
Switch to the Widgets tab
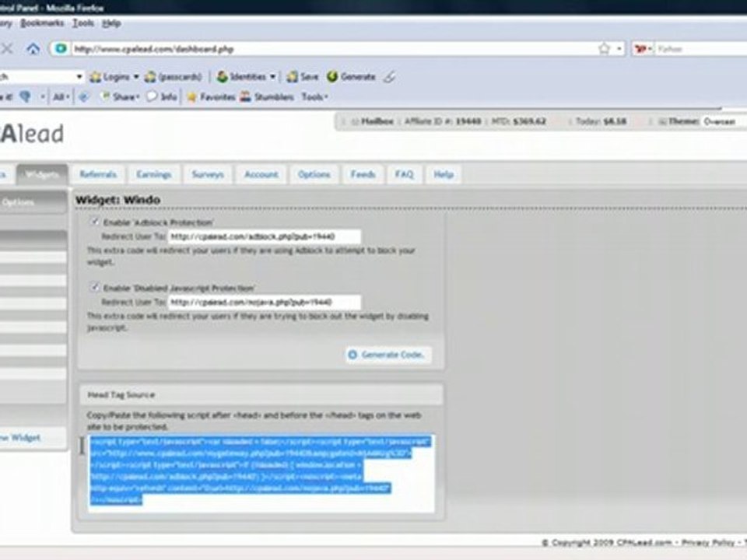[42, 175]
